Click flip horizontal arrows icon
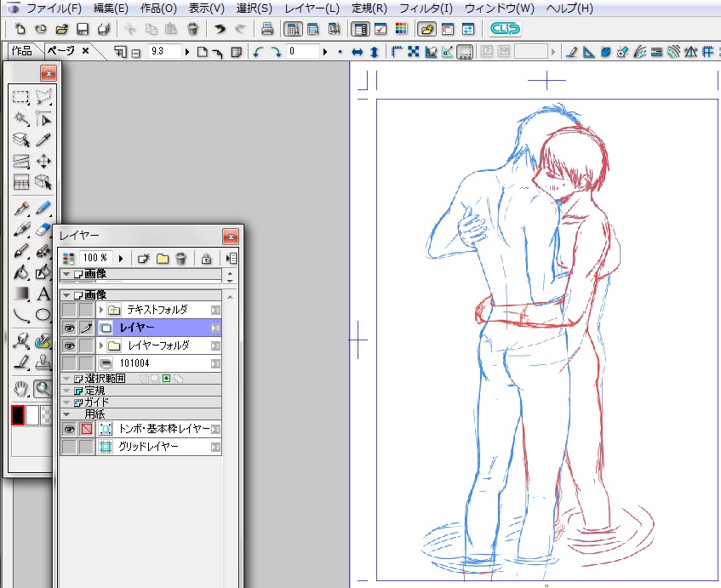 point(357,52)
